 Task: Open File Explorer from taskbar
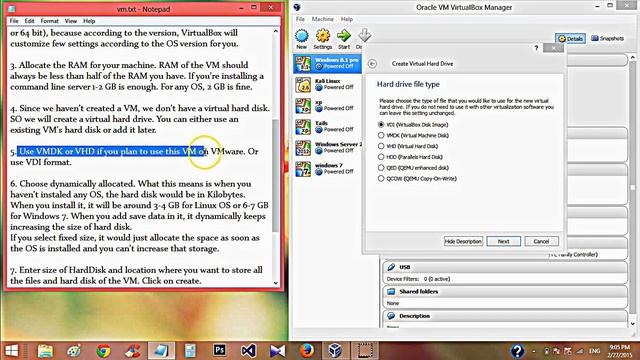point(45,351)
